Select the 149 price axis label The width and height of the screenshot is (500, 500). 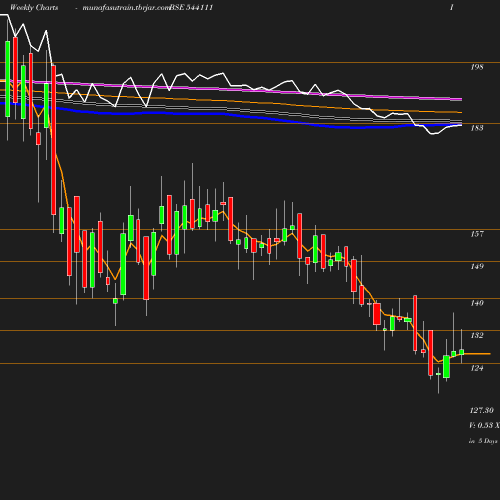pyautogui.click(x=477, y=266)
